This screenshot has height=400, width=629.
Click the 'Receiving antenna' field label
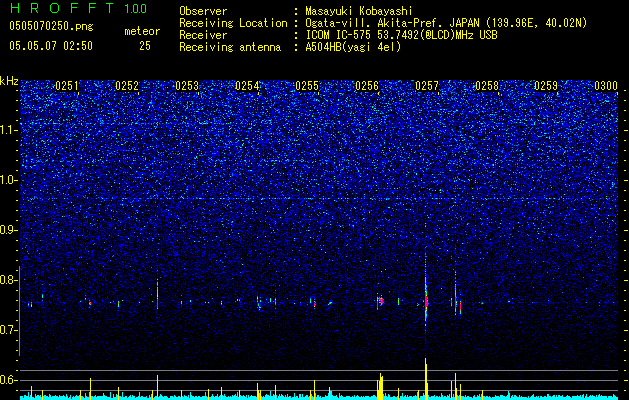tap(230, 47)
